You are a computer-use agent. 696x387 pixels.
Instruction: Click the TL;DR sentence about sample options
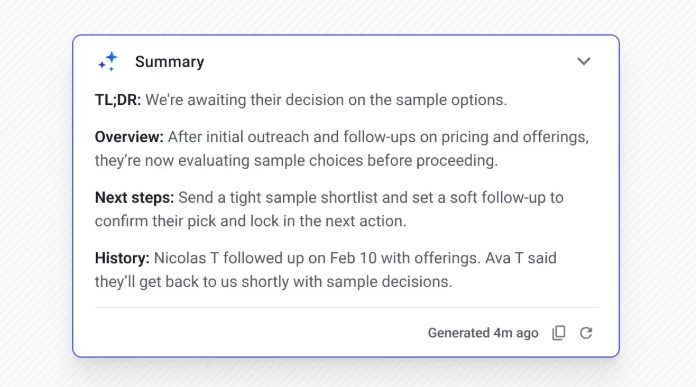[326, 100]
